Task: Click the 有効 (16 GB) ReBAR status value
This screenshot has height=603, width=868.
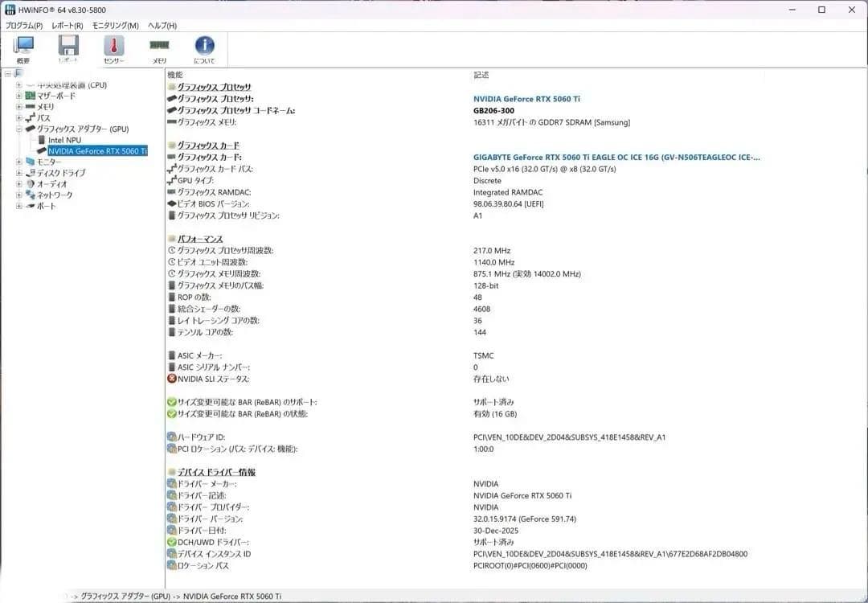Action: (x=495, y=413)
